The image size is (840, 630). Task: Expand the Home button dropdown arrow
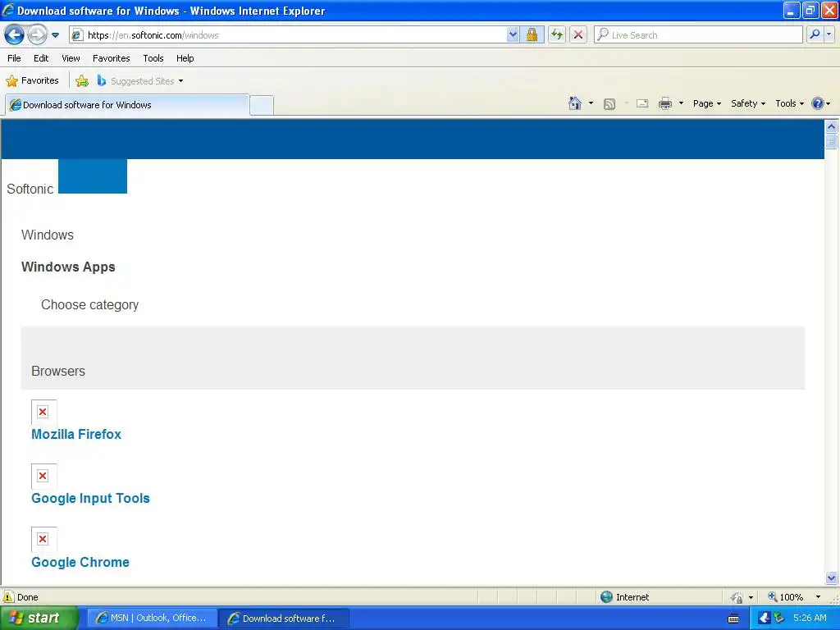click(x=591, y=103)
